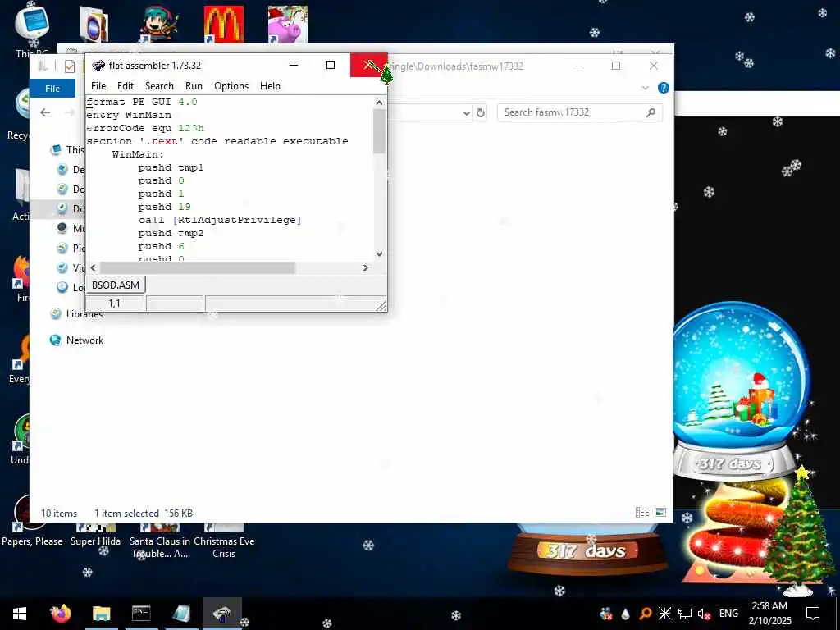The width and height of the screenshot is (840, 630).
Task: Click the orange magnifier tray icon
Action: pyautogui.click(x=646, y=614)
